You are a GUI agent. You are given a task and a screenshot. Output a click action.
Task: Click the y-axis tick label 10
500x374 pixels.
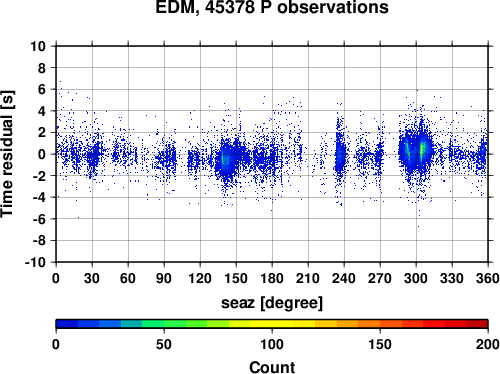(38, 46)
